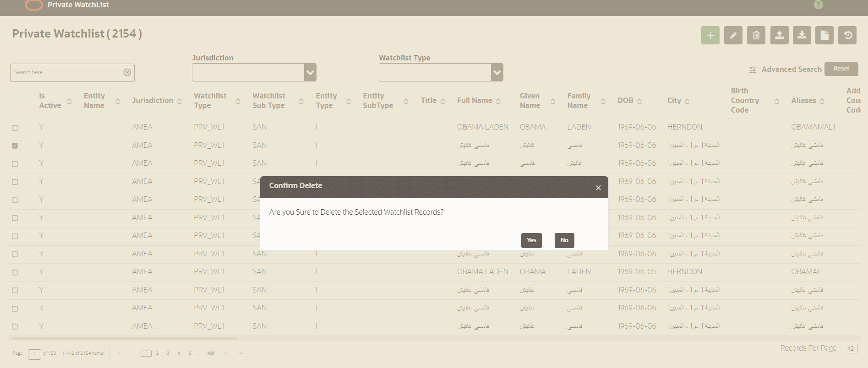The image size is (868, 368).
Task: Check the fourth row checkbox
Action: (x=15, y=182)
